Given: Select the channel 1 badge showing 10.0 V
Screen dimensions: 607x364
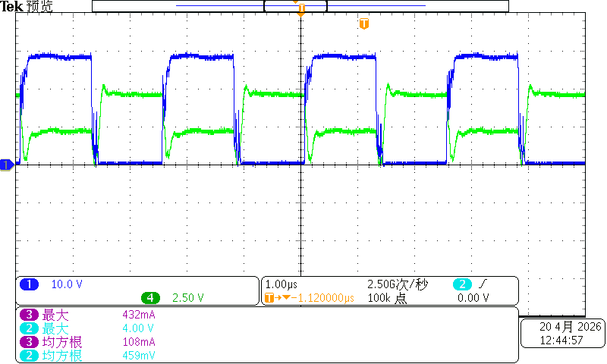Looking at the screenshot, I should [29, 284].
